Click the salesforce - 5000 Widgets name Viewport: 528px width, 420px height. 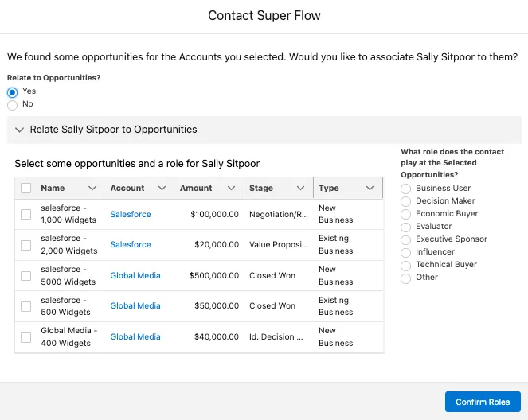pyautogui.click(x=68, y=275)
